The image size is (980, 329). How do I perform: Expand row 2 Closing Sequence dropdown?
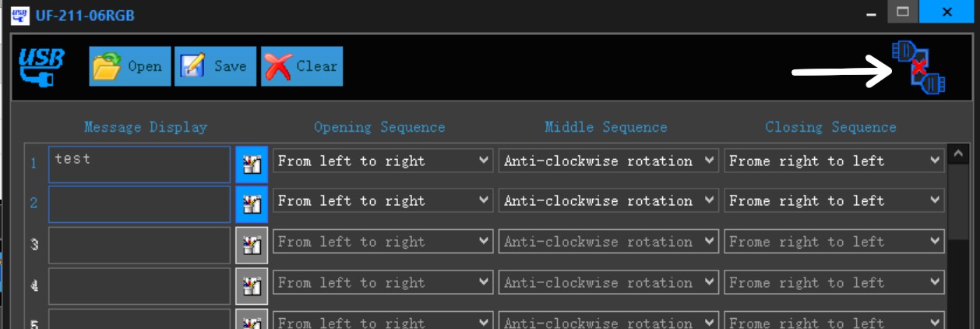834,200
